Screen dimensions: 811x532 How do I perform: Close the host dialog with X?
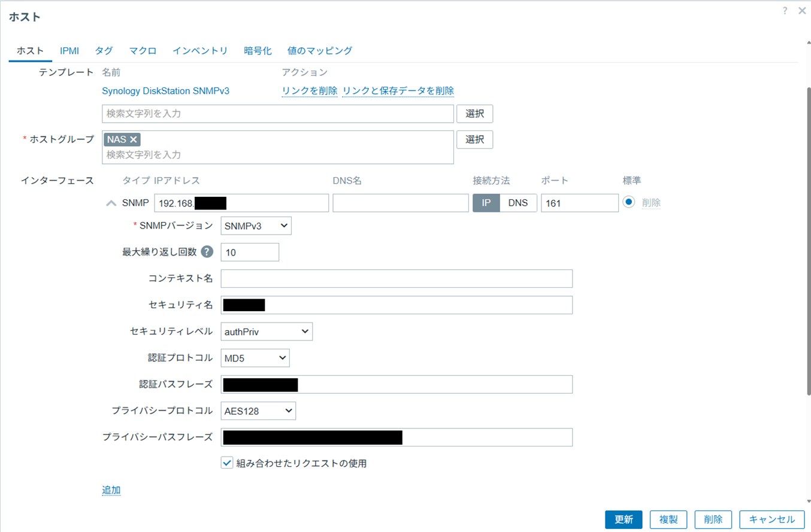(802, 11)
